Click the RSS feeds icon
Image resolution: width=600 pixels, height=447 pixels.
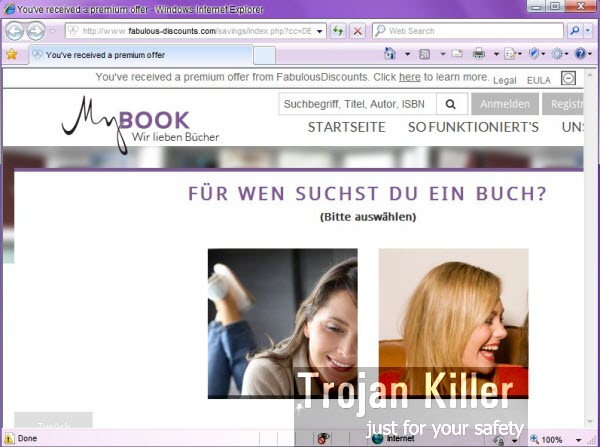pyautogui.click(x=426, y=54)
